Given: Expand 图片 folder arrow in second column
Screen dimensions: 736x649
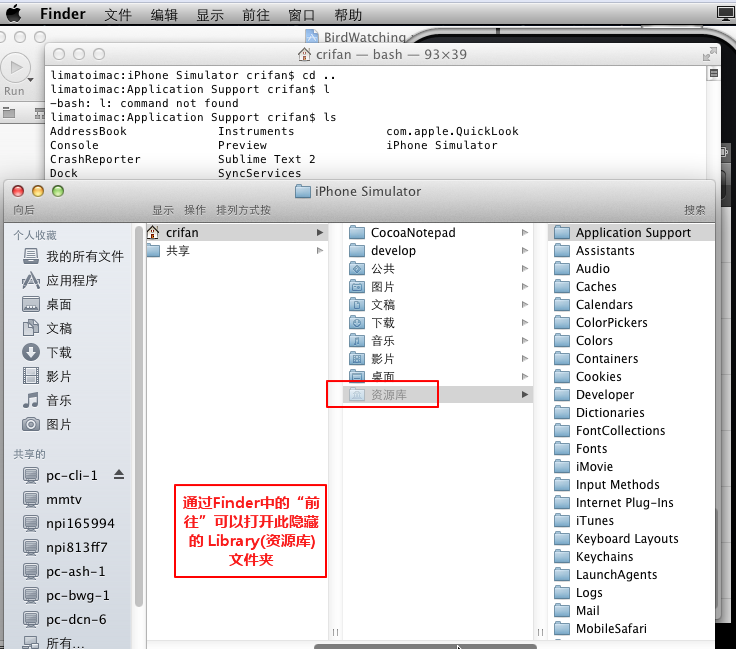Looking at the screenshot, I should 525,286.
